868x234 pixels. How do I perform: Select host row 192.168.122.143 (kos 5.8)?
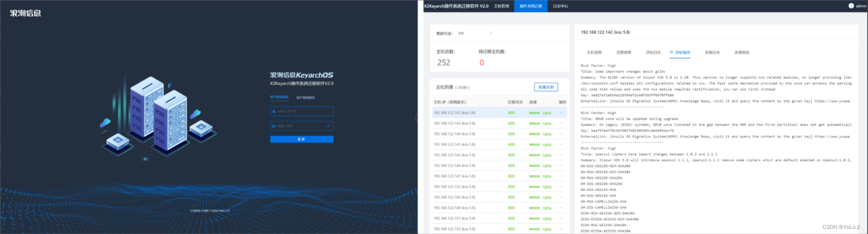499,124
